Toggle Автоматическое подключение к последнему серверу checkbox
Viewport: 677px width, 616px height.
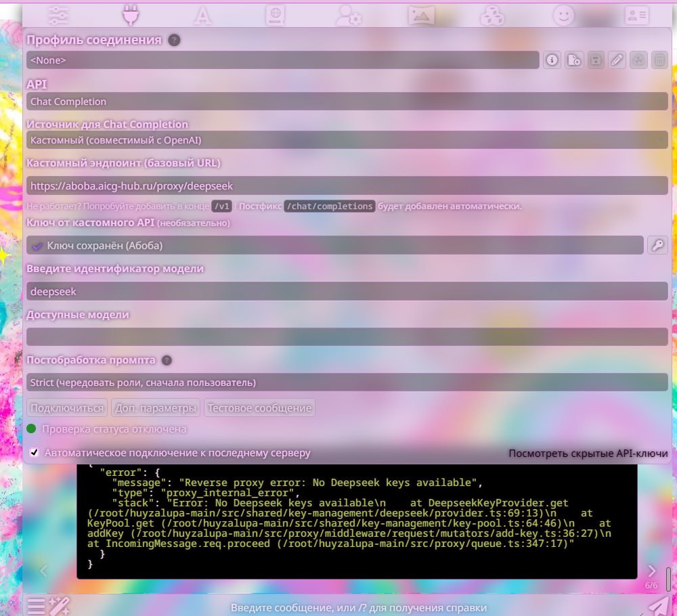tap(34, 452)
